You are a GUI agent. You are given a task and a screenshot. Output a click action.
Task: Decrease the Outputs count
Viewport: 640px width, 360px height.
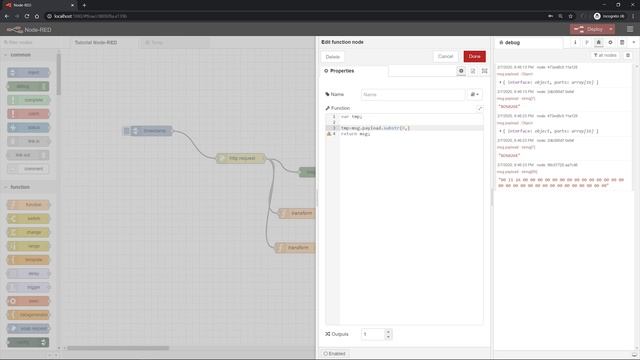388,337
